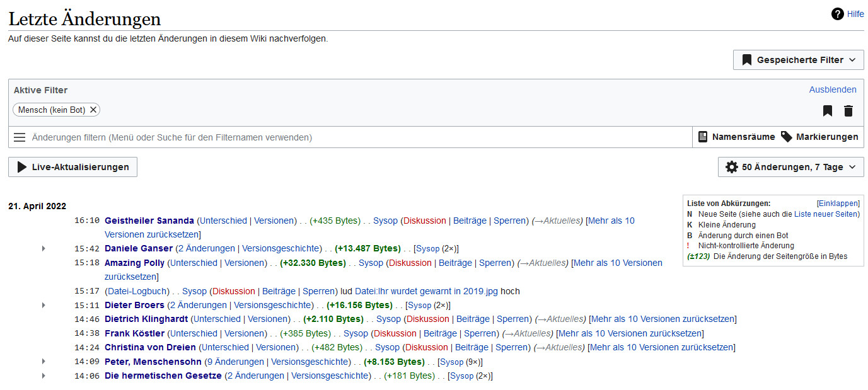Expand the Peter, Menschensohn grouped changes
Viewport: 868px width, 390px height.
point(43,362)
